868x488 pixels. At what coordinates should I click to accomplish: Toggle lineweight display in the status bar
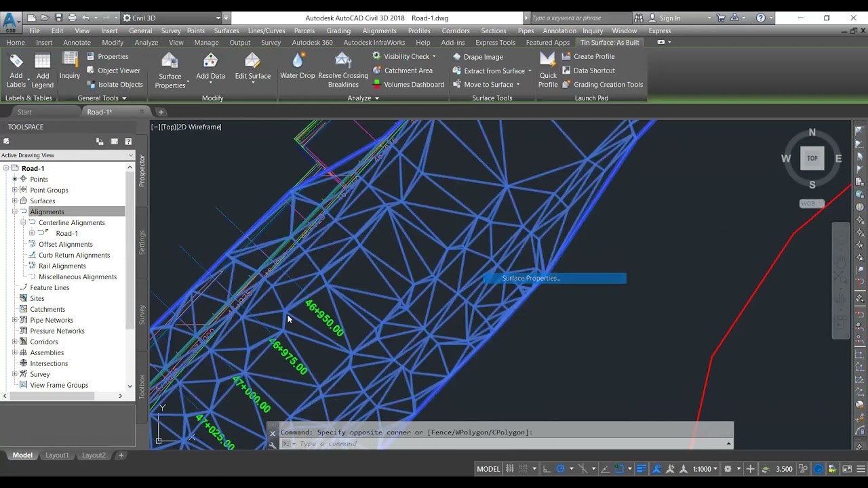coord(641,469)
